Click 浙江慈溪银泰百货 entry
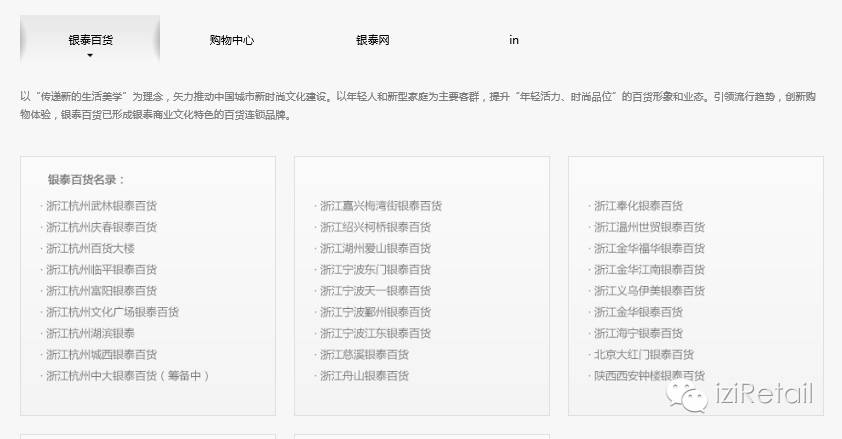This screenshot has width=842, height=439. pos(365,355)
